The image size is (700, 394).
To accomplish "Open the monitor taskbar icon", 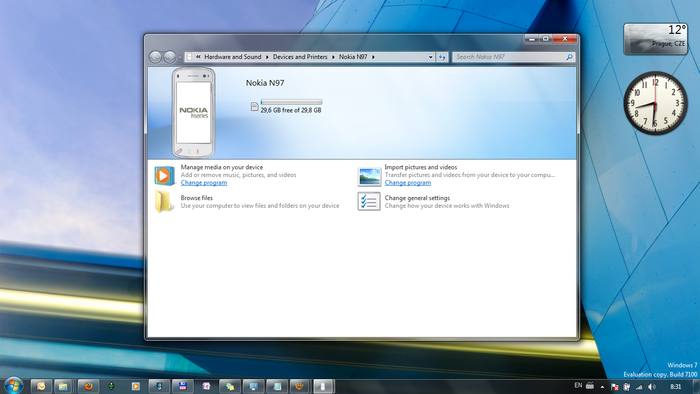I will [x=253, y=386].
